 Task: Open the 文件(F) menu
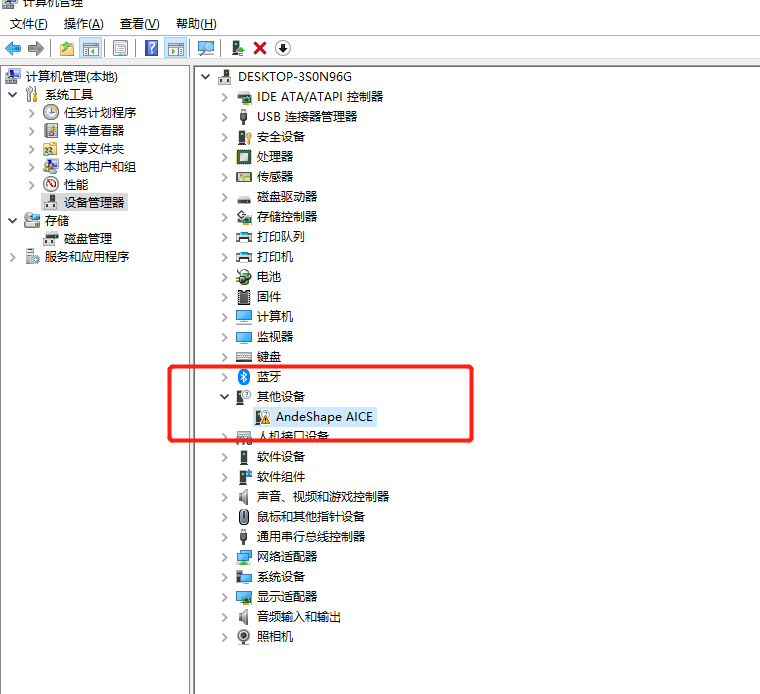point(29,23)
